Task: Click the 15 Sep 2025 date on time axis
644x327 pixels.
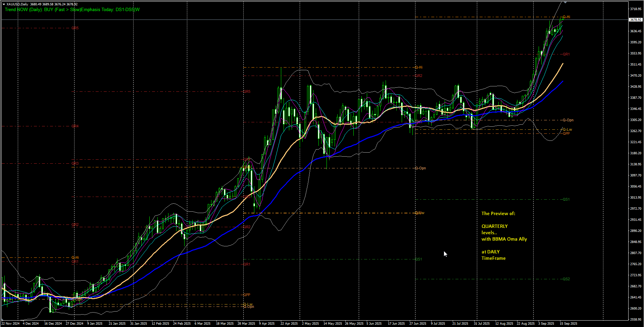Action: tap(568, 324)
